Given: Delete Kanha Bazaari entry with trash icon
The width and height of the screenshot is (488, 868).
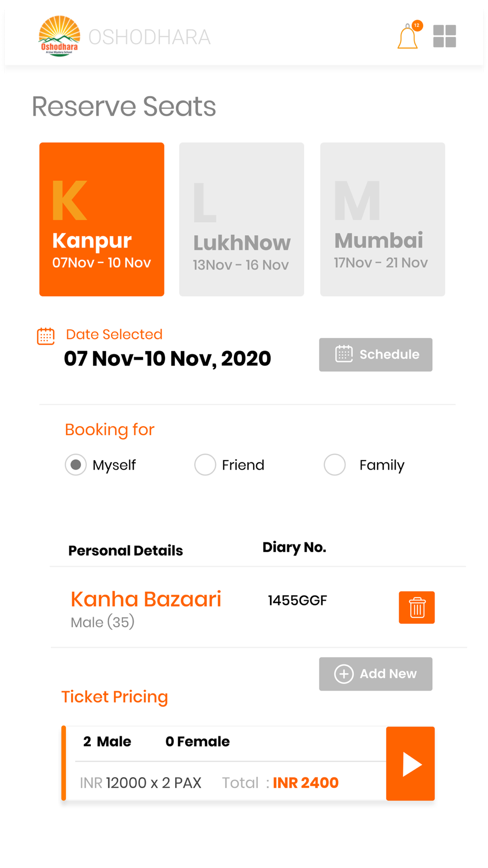Looking at the screenshot, I should (417, 607).
